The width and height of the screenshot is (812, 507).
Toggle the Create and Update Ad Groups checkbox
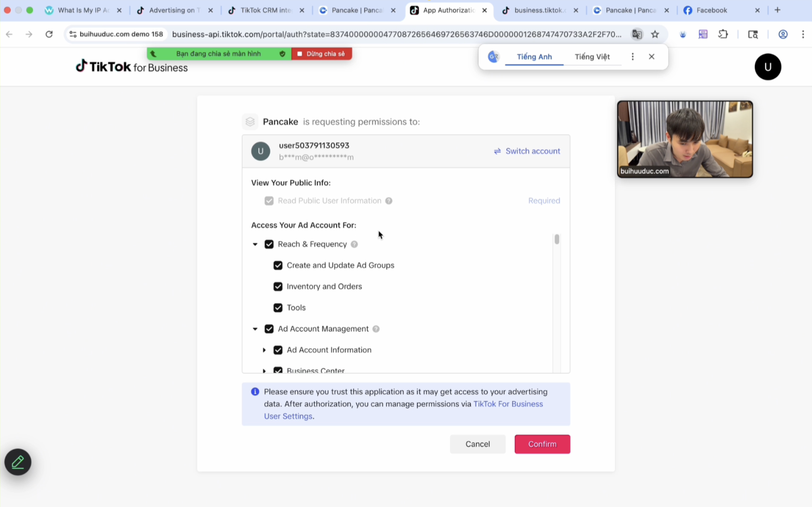click(x=278, y=266)
